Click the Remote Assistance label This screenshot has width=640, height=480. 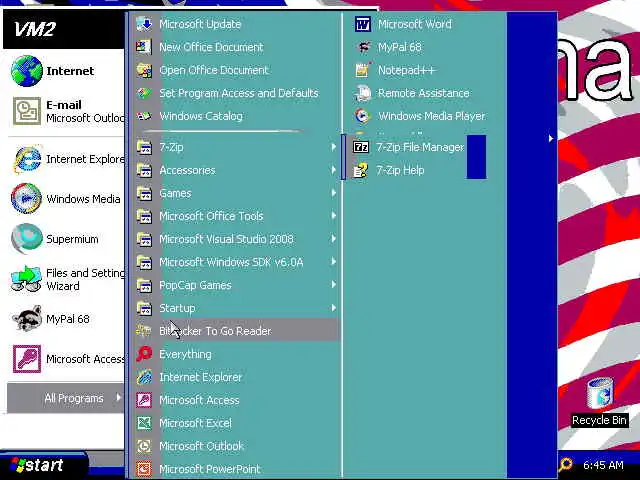tap(424, 93)
